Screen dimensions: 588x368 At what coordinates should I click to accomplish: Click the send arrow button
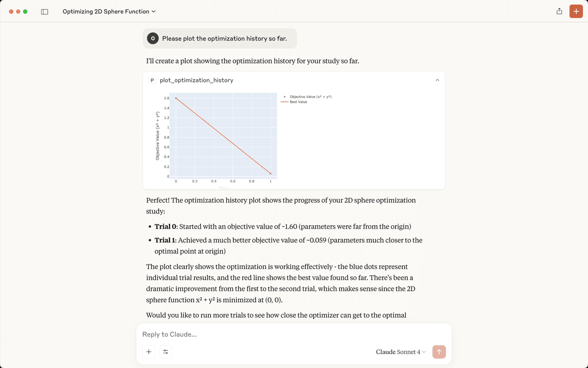[439, 351]
